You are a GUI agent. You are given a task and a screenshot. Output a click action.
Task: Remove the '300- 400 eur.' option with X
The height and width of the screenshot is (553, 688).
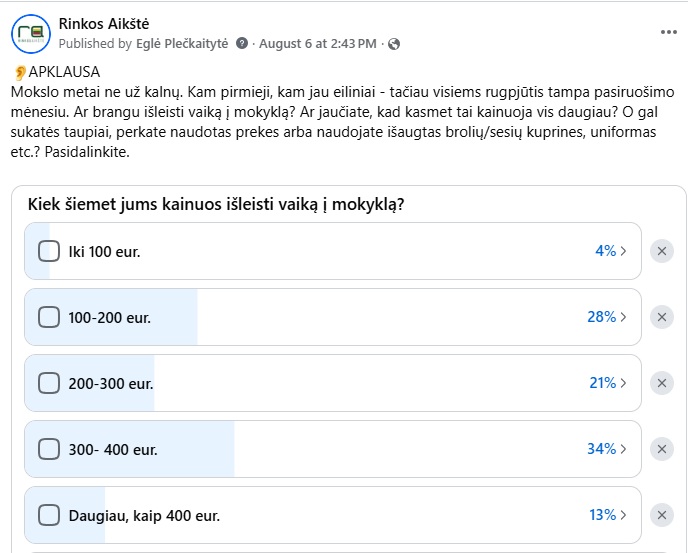tap(662, 449)
